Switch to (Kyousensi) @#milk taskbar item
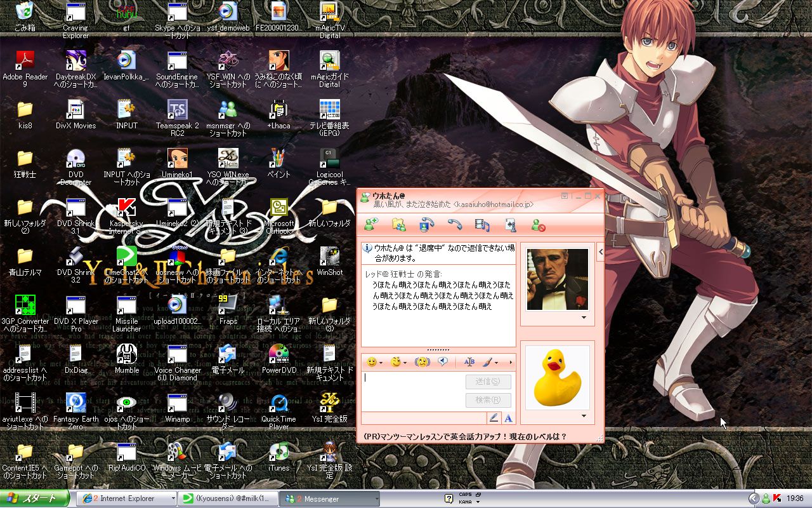 coord(228,498)
